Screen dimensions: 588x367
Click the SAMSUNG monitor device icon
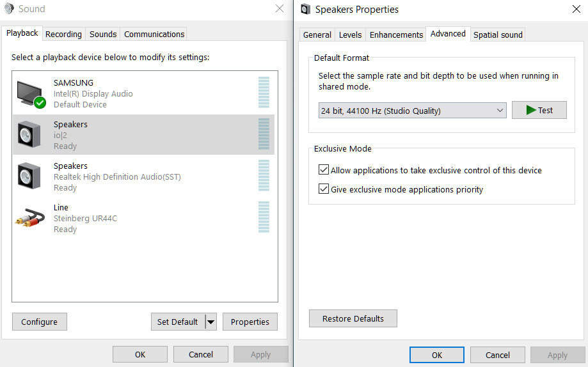point(30,93)
